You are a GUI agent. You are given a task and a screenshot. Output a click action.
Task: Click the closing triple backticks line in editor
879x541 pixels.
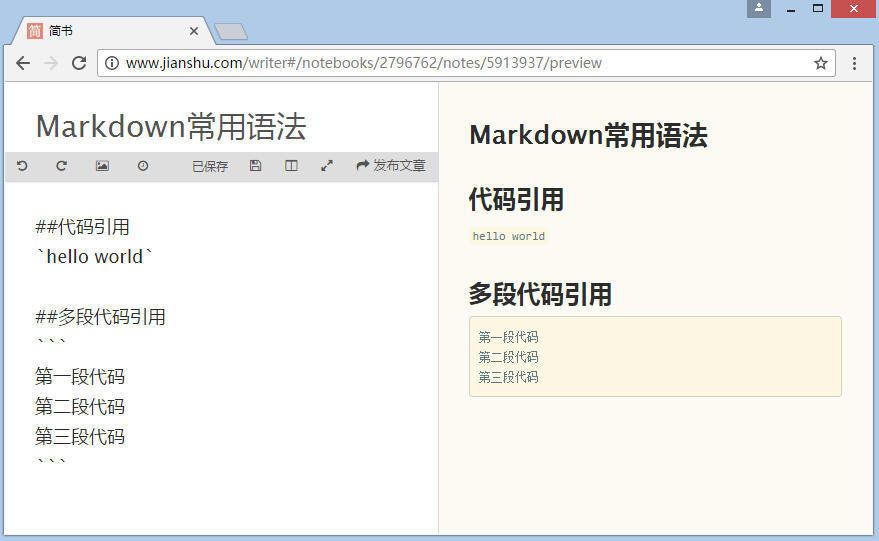coord(51,463)
